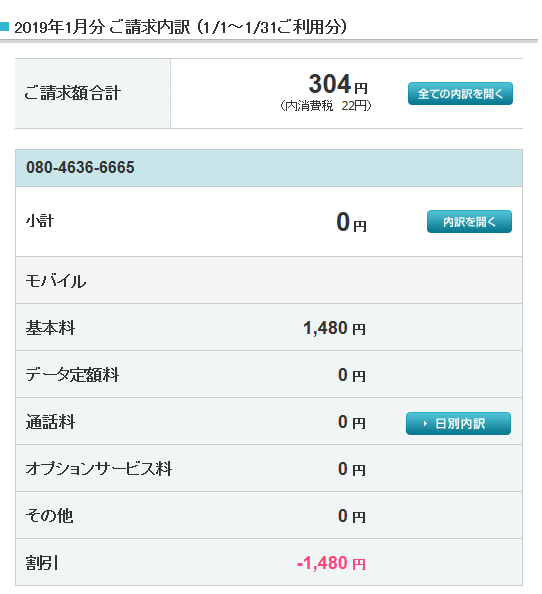
Task: Click the small arrow icon in 日別内訳 button
Action: (425, 424)
